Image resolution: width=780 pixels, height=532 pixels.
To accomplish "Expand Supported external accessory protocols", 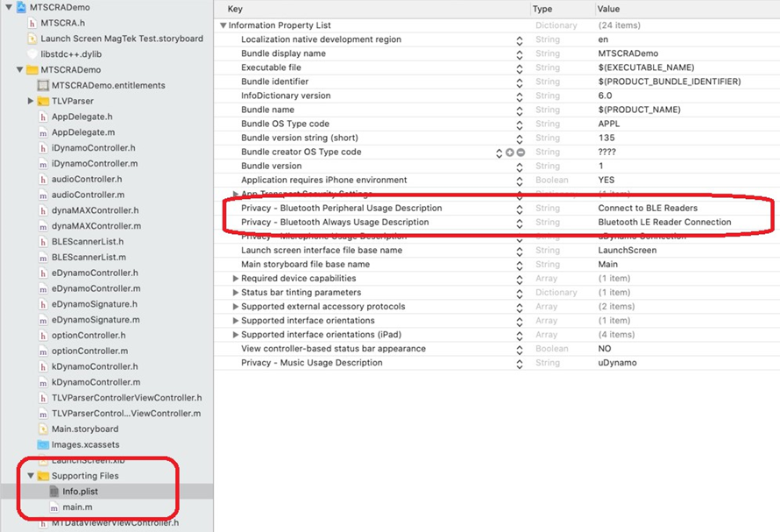I will tap(236, 307).
